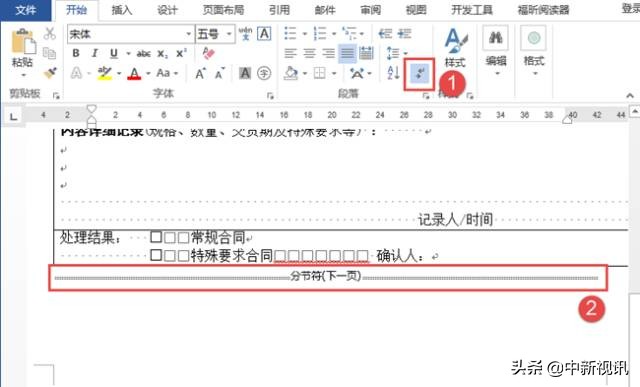Click the tab selector L at ruler's left

point(13,117)
